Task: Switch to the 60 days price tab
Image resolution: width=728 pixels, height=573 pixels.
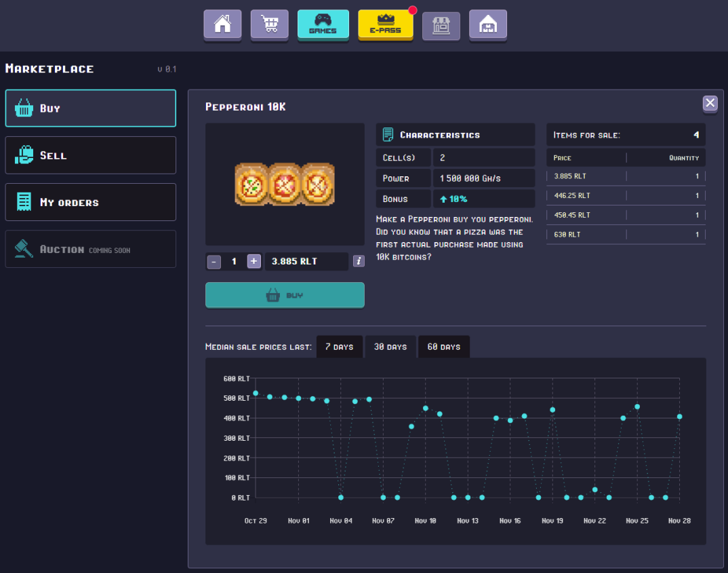Action: click(x=443, y=347)
